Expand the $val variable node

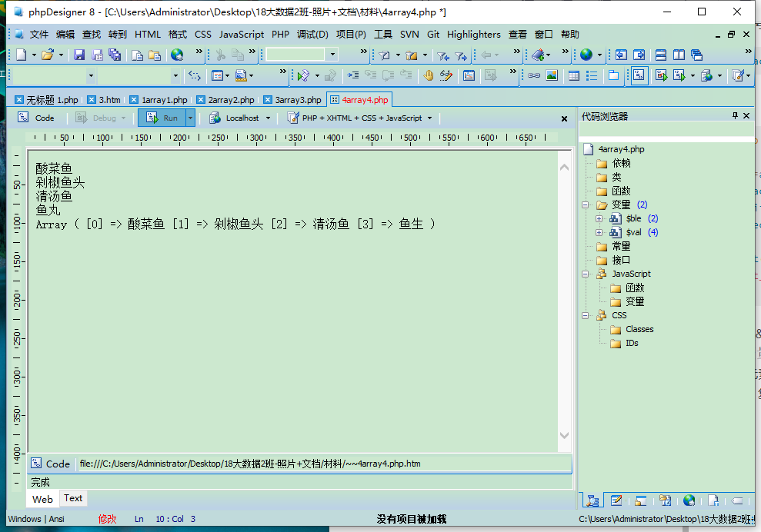coord(599,231)
